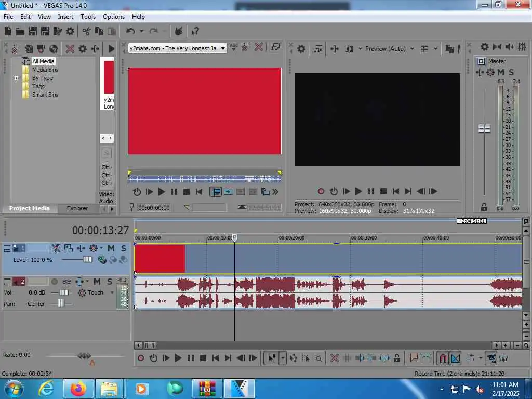Play media in the Trimmer window
532x399 pixels.
162,192
